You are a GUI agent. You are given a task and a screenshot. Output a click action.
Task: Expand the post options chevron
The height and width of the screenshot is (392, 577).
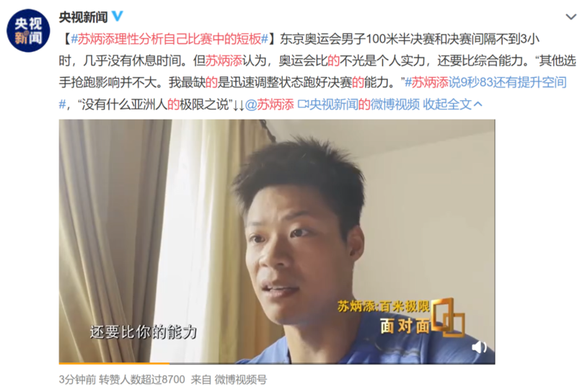pyautogui.click(x=571, y=17)
